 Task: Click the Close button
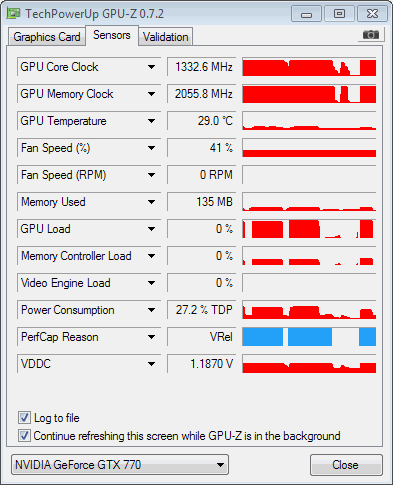click(346, 465)
